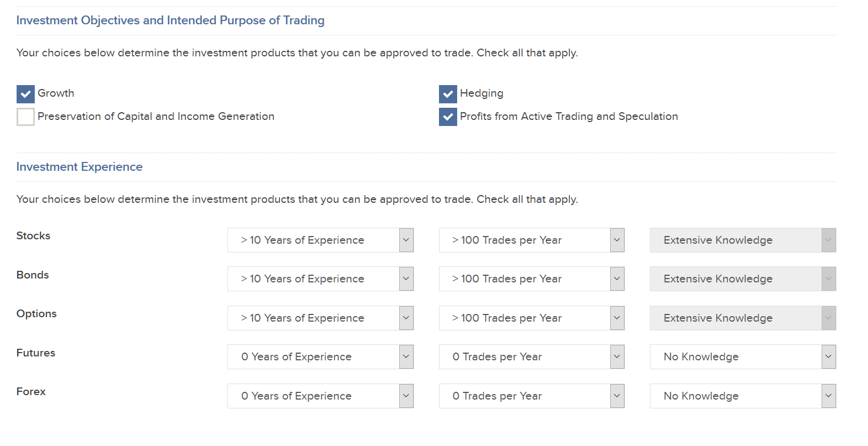Open Options years of experience dropdown
The height and width of the screenshot is (446, 868).
pyautogui.click(x=320, y=318)
